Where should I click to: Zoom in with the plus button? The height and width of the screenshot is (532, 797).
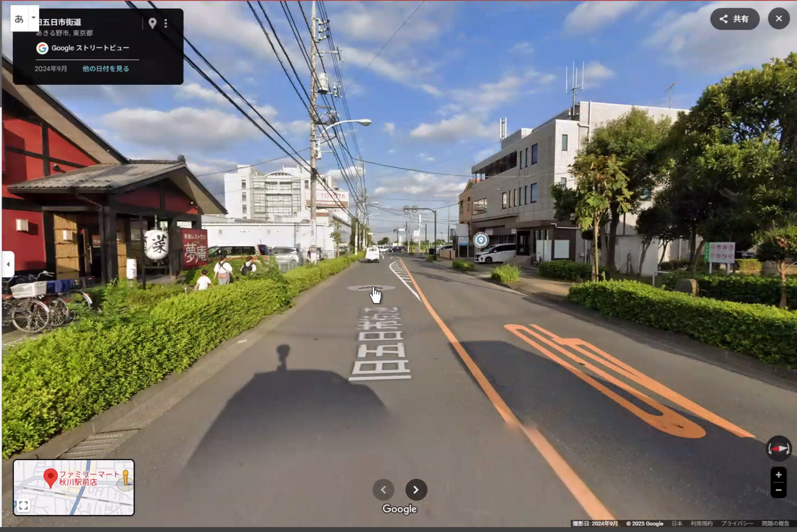(x=778, y=475)
